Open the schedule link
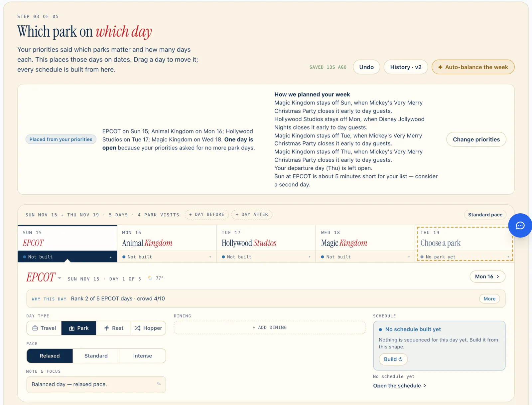532x405 pixels. [399, 386]
